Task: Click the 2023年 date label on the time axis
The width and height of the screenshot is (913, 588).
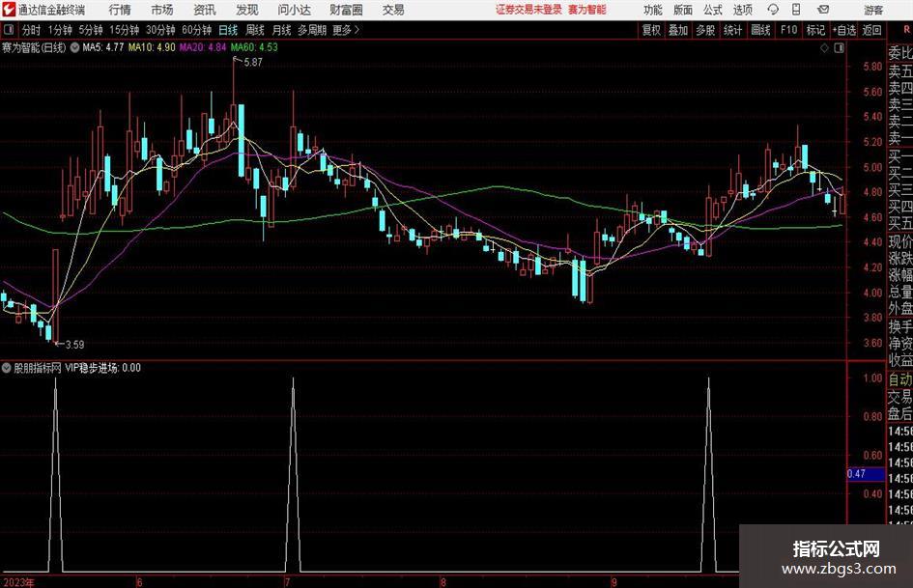Action: [x=17, y=582]
